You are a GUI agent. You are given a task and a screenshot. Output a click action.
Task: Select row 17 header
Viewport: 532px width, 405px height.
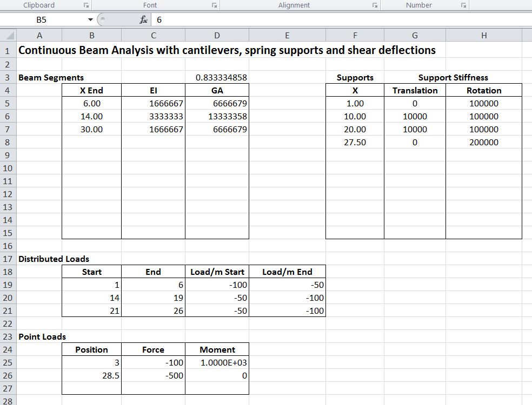coord(8,259)
